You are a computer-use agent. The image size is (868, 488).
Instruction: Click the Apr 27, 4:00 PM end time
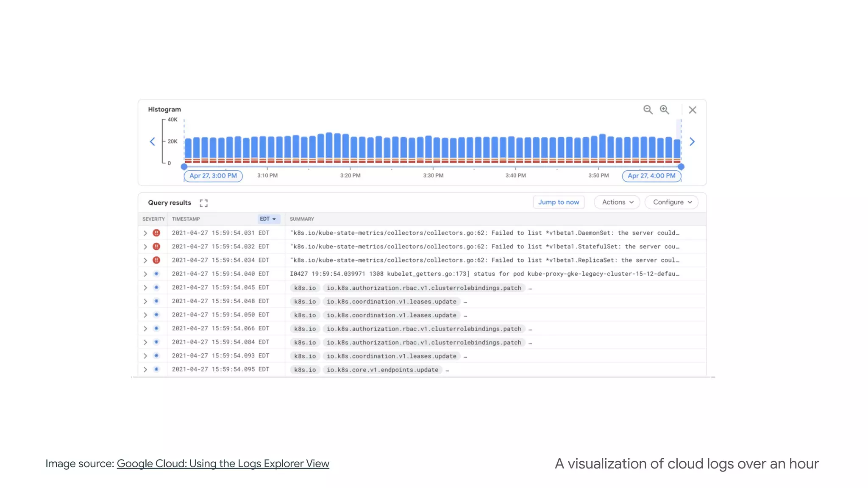click(x=651, y=176)
